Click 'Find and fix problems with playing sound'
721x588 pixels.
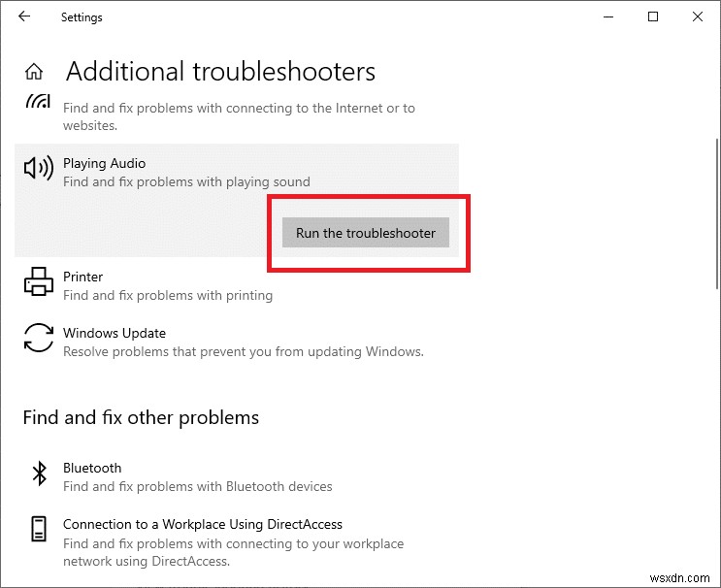[x=186, y=181]
